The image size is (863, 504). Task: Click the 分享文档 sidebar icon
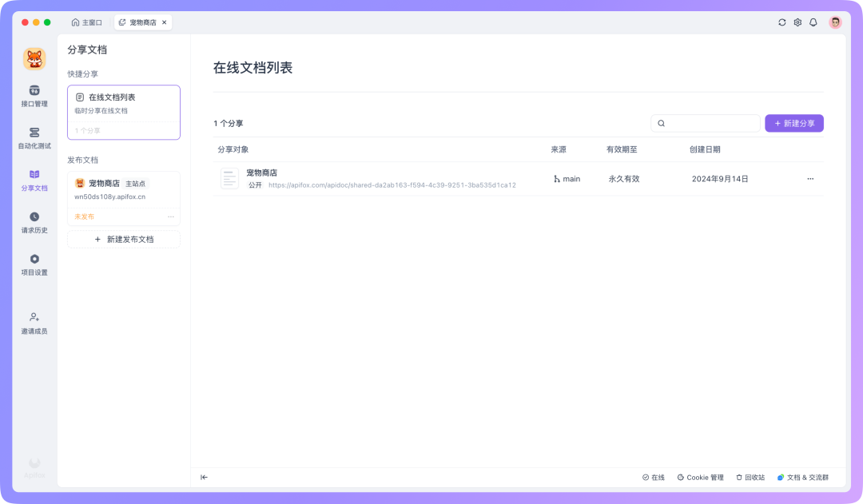(34, 180)
